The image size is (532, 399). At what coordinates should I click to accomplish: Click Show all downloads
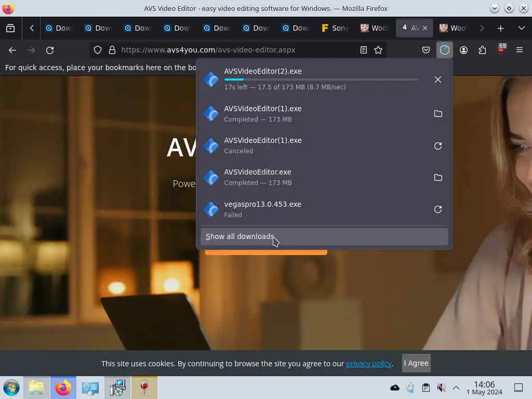tap(324, 236)
